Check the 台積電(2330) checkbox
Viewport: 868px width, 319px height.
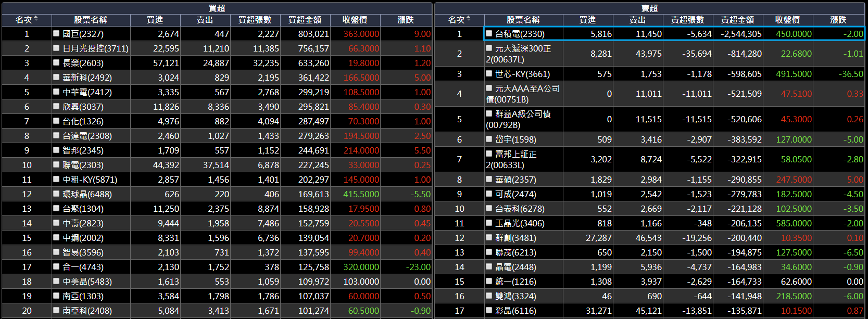489,33
